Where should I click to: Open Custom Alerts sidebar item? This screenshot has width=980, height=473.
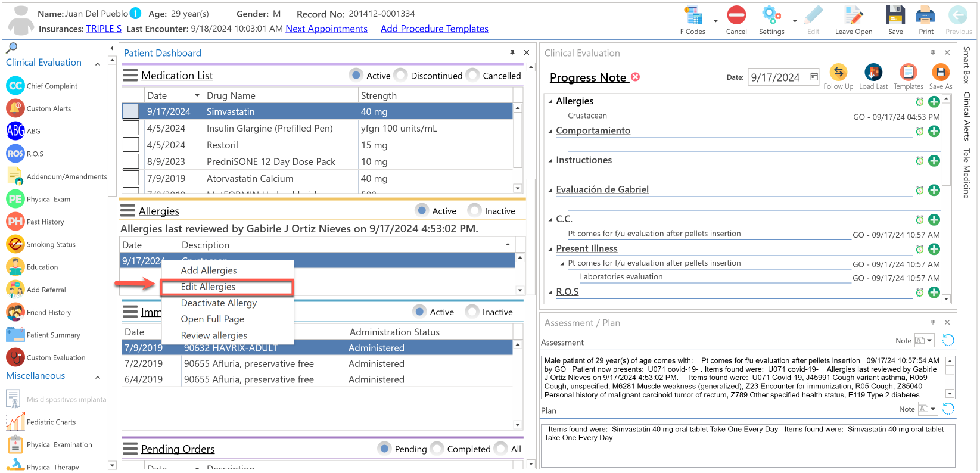tap(39, 108)
